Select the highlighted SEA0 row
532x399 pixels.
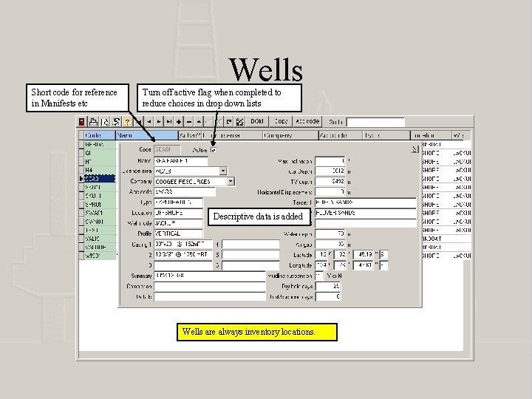[x=100, y=179]
